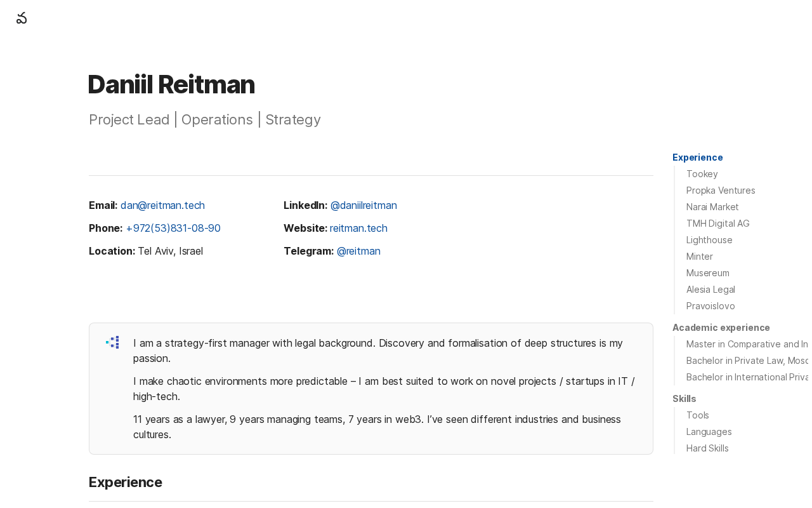
Task: Select Languages in the outline
Action: [709, 432]
